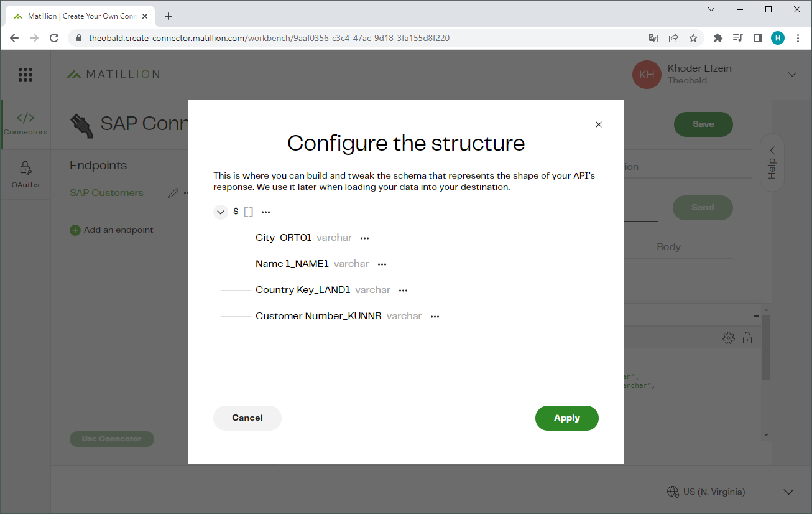Viewport: 812px width, 514px height.
Task: Open the Matillion apps grid menu
Action: (x=25, y=75)
